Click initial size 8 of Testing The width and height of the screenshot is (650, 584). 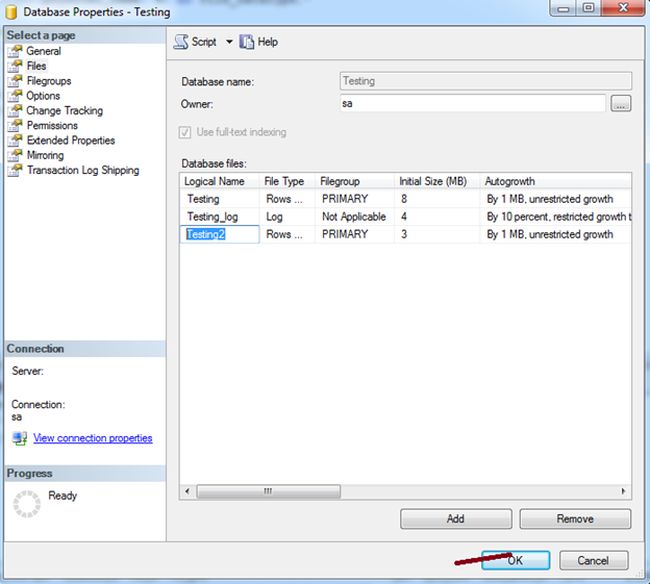tap(437, 199)
